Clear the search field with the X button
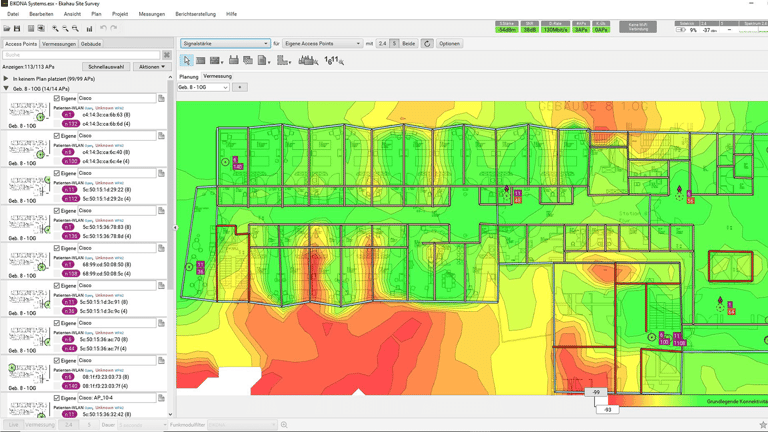Image resolution: width=768 pixels, height=432 pixels. click(x=167, y=55)
